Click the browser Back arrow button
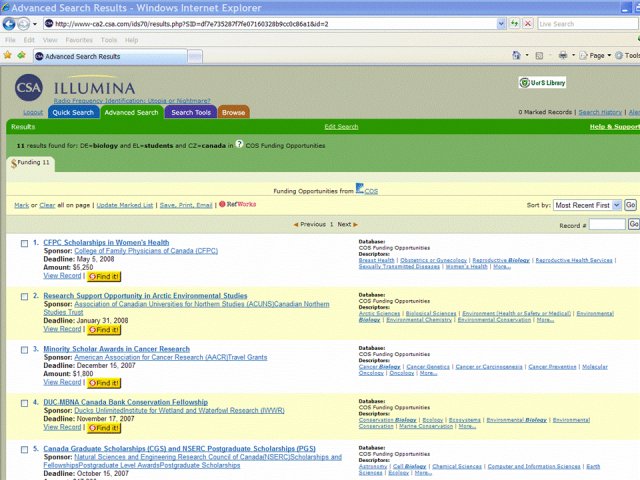The width and height of the screenshot is (640, 480). [9, 24]
